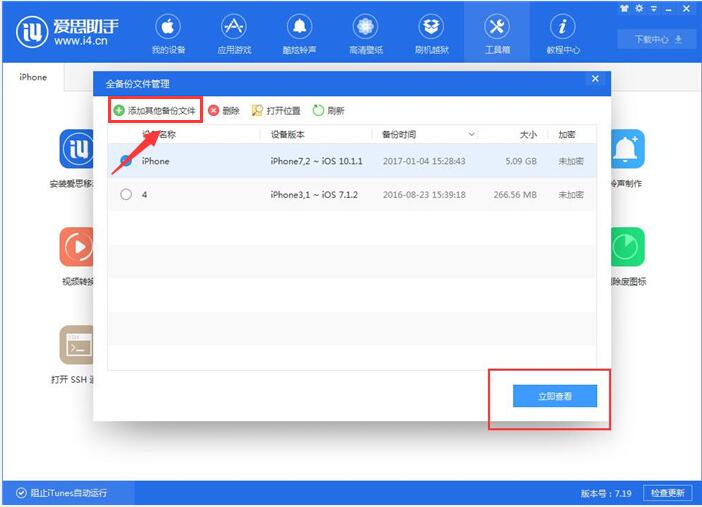Screen dimensions: 702x507
Task: Go to 酷炫铃声 bell icon section
Action: tap(299, 34)
